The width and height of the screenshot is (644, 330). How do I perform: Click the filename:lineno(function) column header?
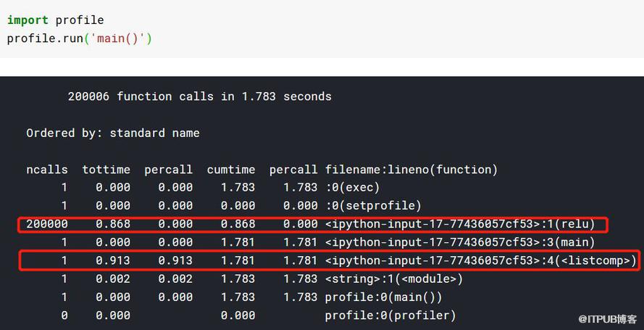(411, 170)
